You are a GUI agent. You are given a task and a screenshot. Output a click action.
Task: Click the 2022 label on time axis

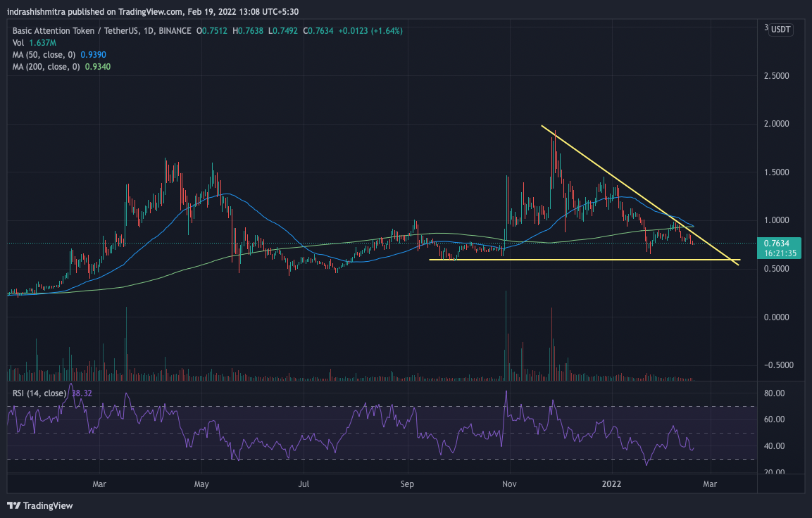click(612, 484)
